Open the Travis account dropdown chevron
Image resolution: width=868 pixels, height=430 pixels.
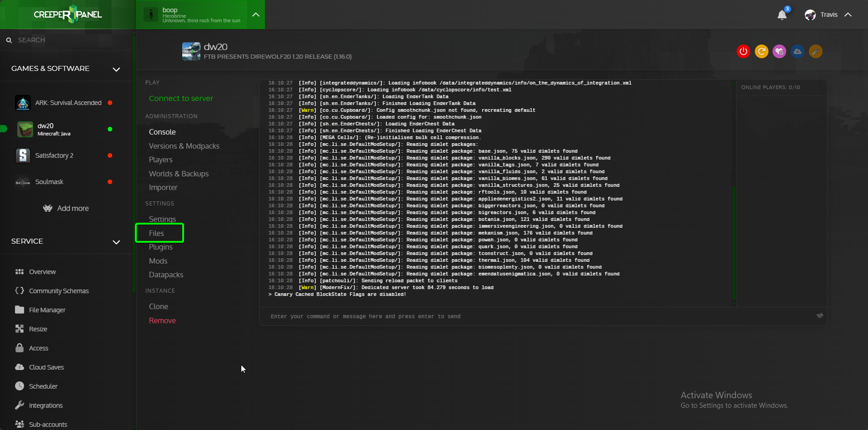(x=848, y=15)
